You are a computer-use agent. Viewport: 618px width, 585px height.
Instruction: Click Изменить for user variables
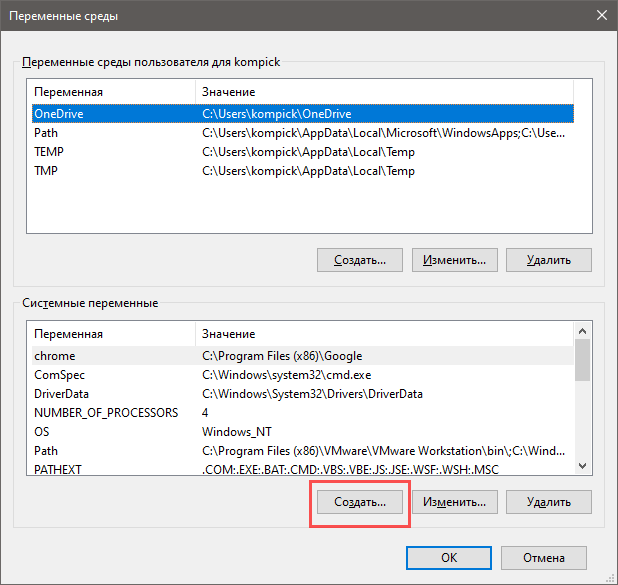coord(455,260)
